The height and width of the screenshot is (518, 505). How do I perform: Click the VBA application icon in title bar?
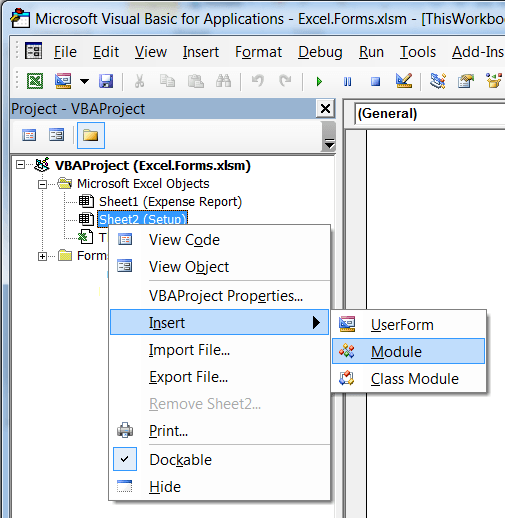tap(20, 18)
